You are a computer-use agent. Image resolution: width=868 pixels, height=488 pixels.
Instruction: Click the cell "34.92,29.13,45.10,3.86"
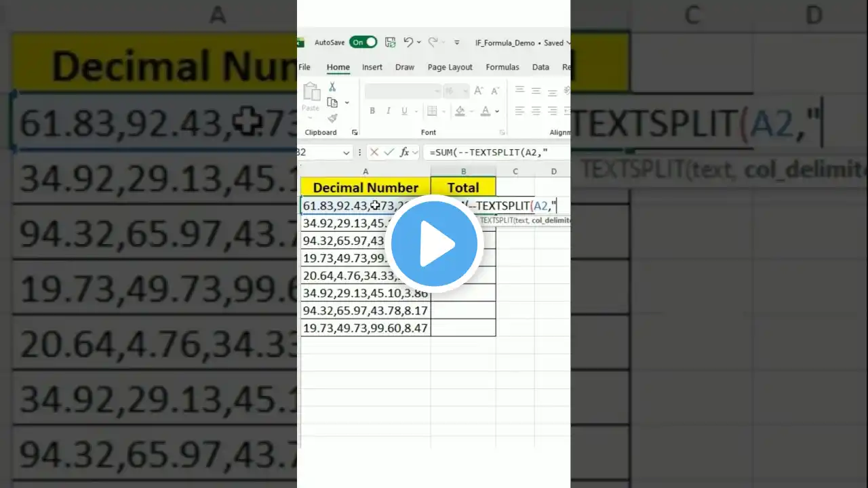pyautogui.click(x=366, y=293)
